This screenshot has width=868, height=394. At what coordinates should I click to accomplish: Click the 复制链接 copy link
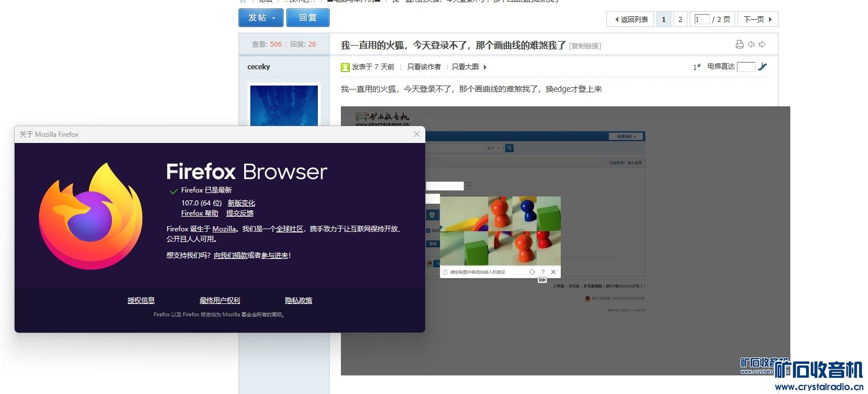click(585, 46)
